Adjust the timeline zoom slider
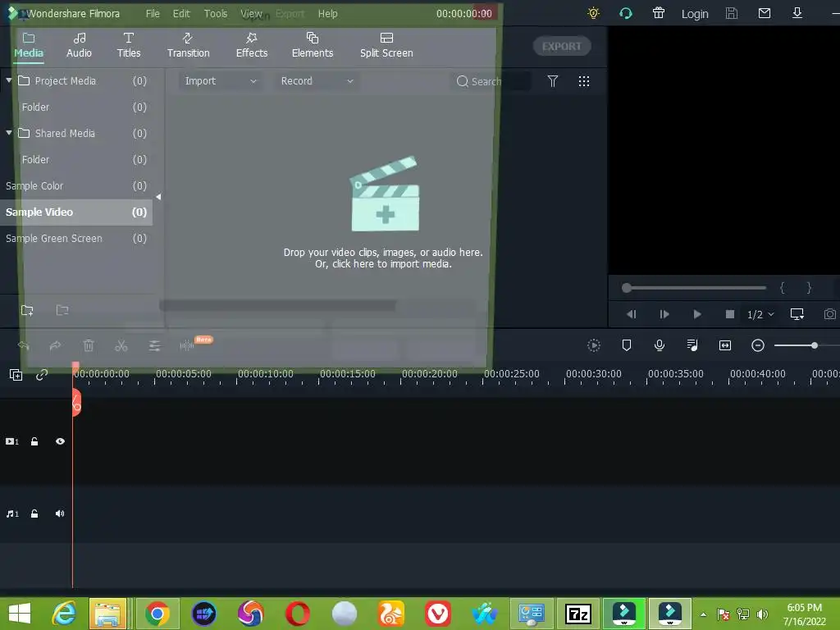 pyautogui.click(x=814, y=345)
